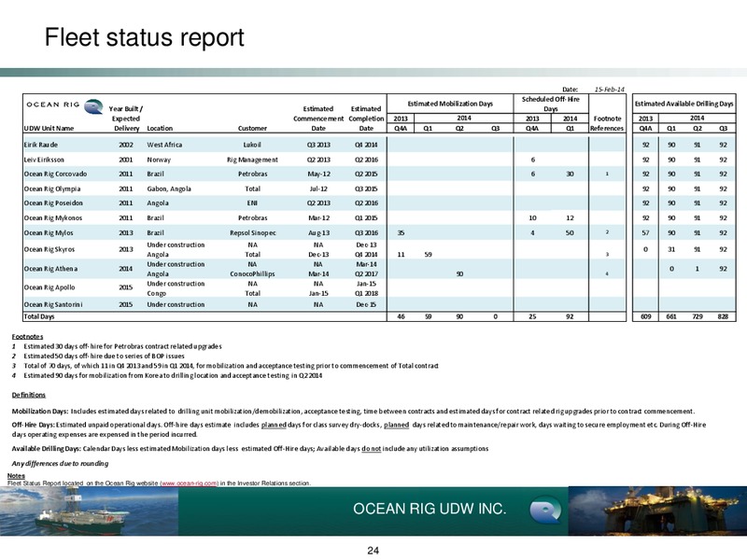Image resolution: width=747 pixels, height=560 pixels.
Task: Click the 'OCEAN RIG UDW INC.' banner text
Action: pos(430,509)
